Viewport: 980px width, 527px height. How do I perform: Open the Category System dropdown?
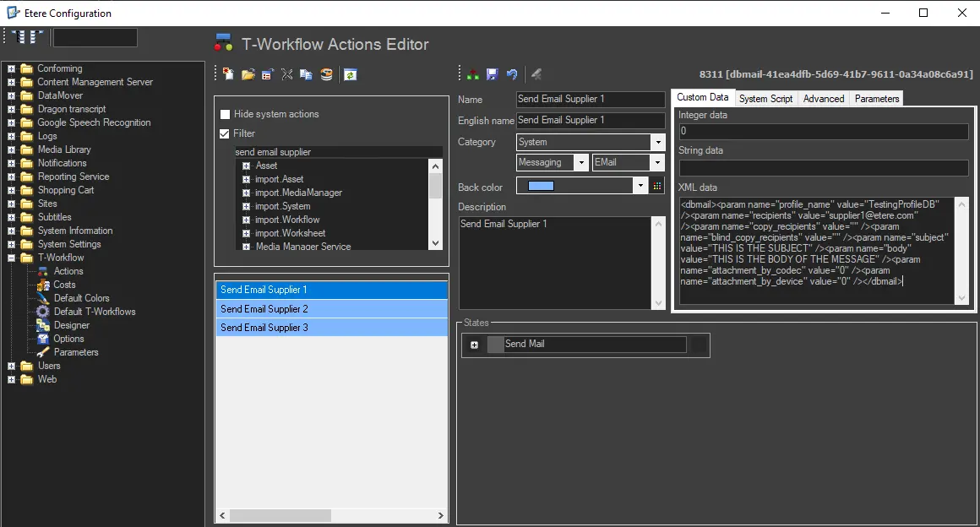[657, 142]
